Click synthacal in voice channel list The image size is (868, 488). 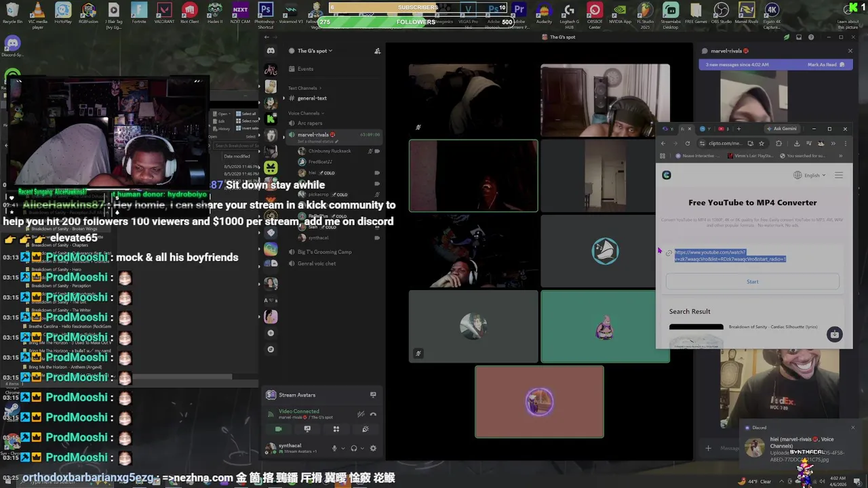point(318,238)
